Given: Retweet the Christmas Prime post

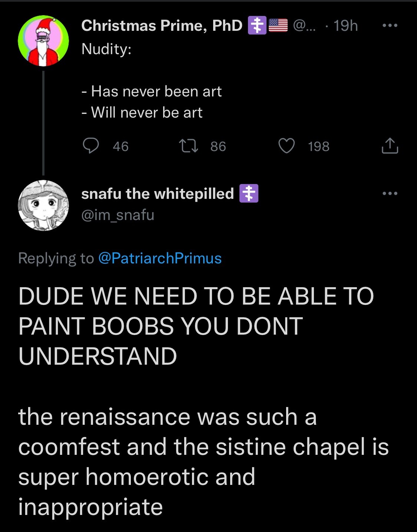Looking at the screenshot, I should click(188, 146).
